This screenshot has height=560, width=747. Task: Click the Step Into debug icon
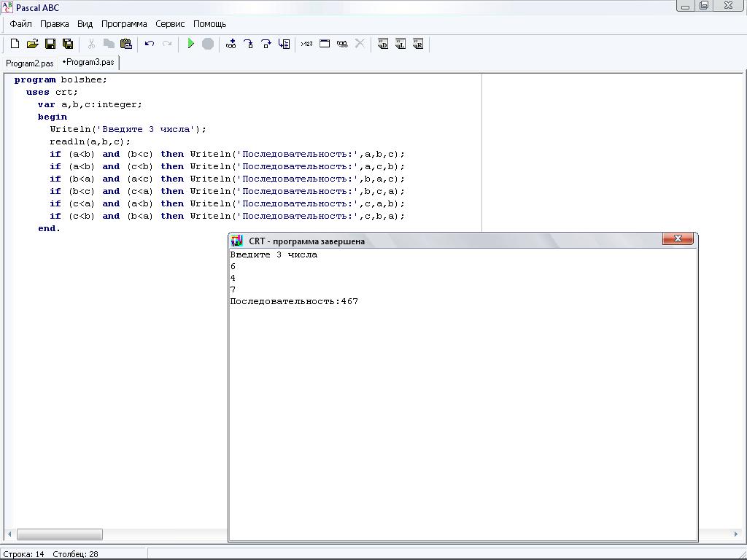249,44
